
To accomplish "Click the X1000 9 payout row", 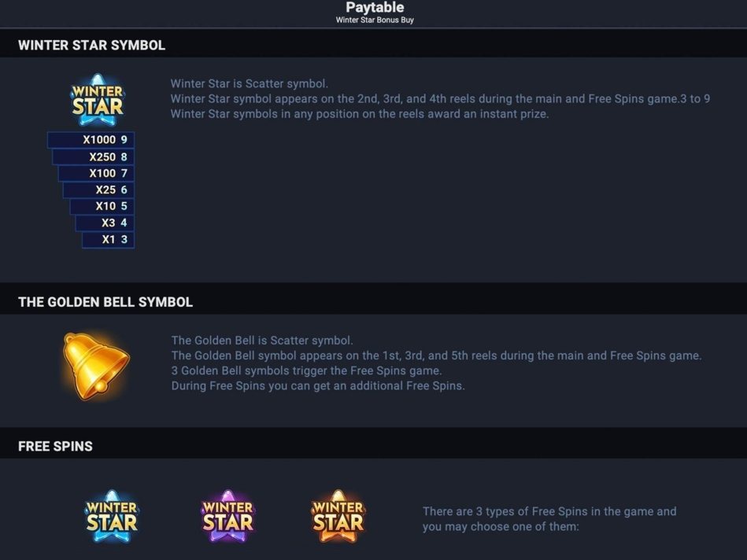I will coord(91,139).
